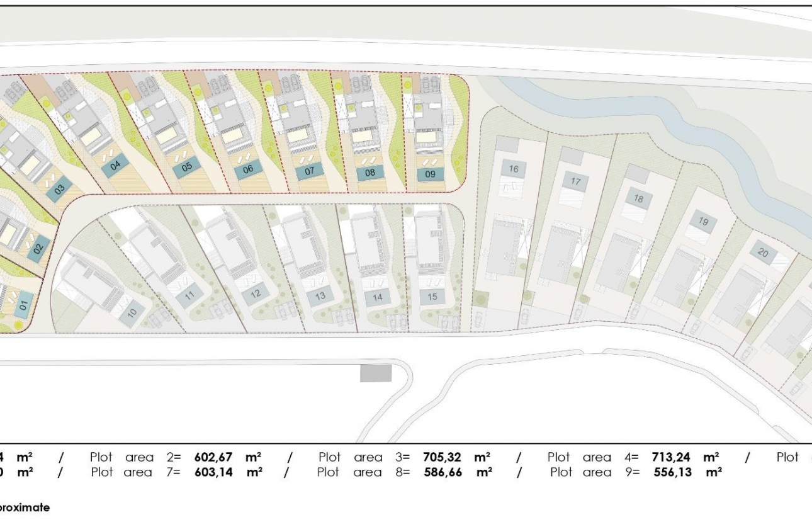Viewport: 812px width, 529px height.
Task: Select plot number 06 label
Action: tap(248, 169)
